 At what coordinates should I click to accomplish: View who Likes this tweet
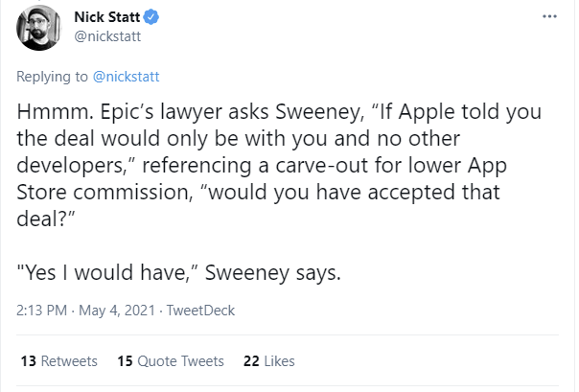pyautogui.click(x=281, y=361)
